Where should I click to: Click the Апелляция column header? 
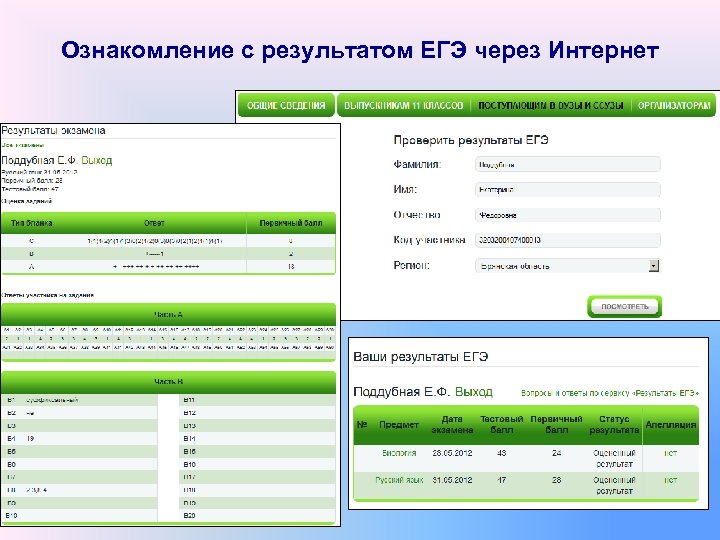(x=670, y=425)
